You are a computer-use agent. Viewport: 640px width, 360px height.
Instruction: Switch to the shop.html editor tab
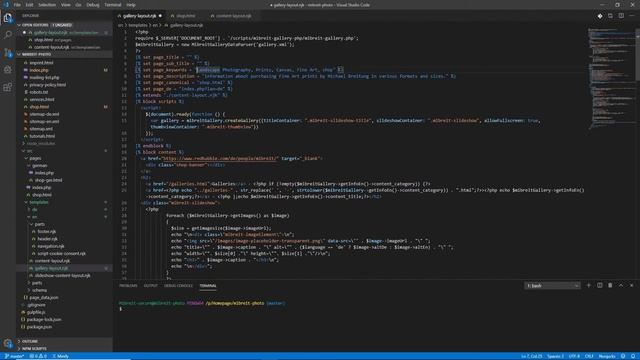185,16
